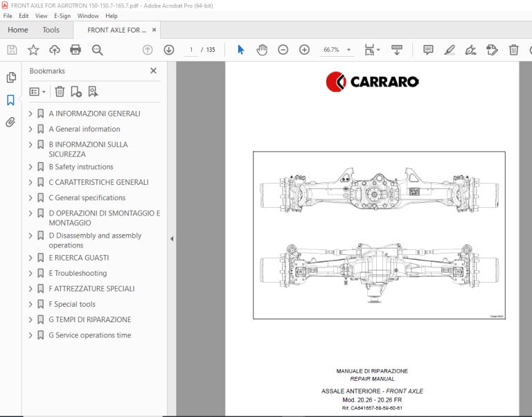Expand C General specifications bookmark

(30, 198)
